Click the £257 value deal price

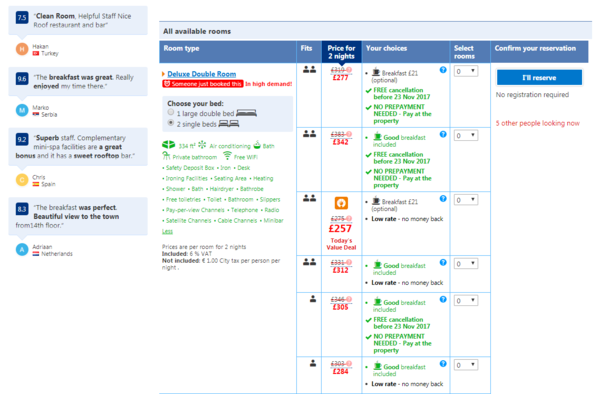(340, 228)
